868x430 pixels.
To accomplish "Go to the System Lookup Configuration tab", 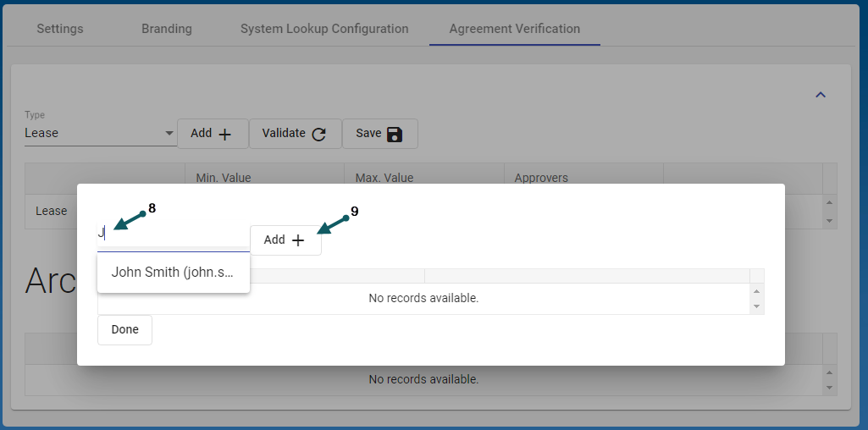I will coord(324,29).
